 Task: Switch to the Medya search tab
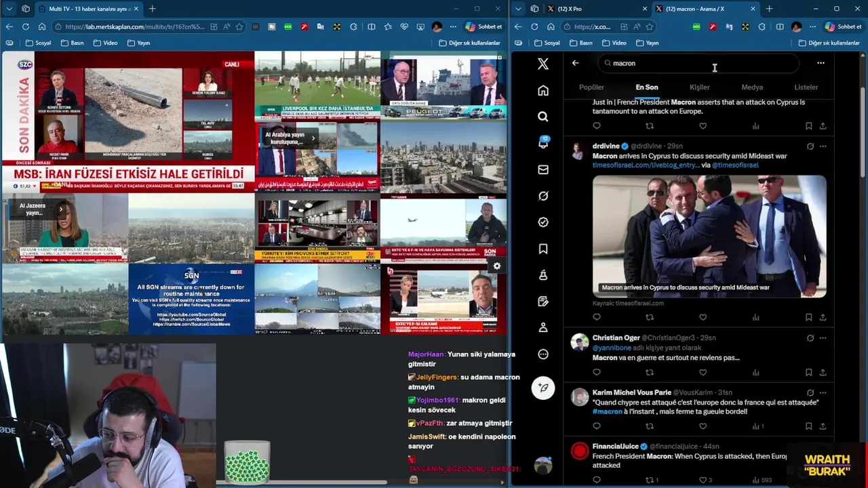[x=752, y=87]
